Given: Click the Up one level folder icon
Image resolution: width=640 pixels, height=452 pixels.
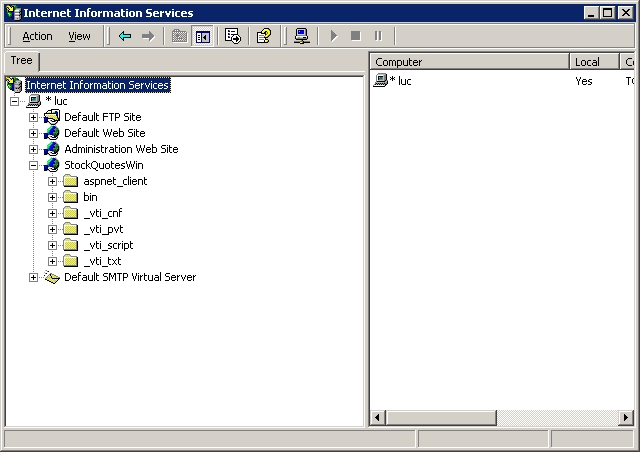Looking at the screenshot, I should (x=179, y=36).
